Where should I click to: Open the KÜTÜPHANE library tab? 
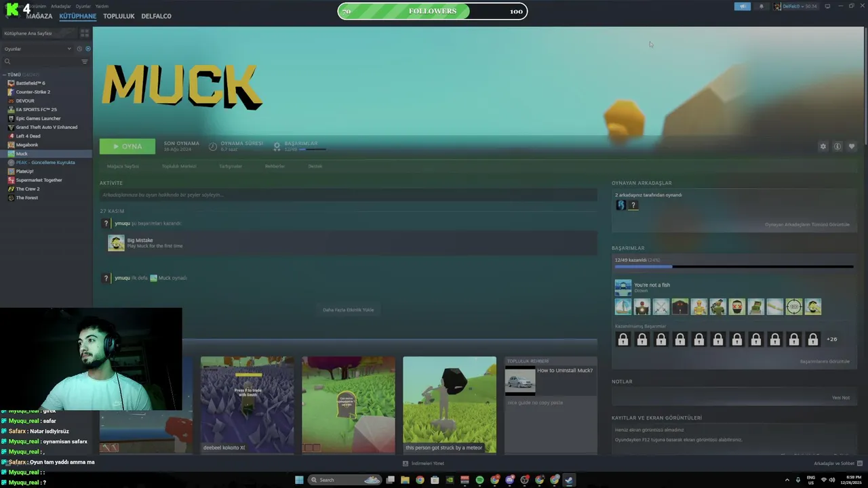[x=77, y=16]
